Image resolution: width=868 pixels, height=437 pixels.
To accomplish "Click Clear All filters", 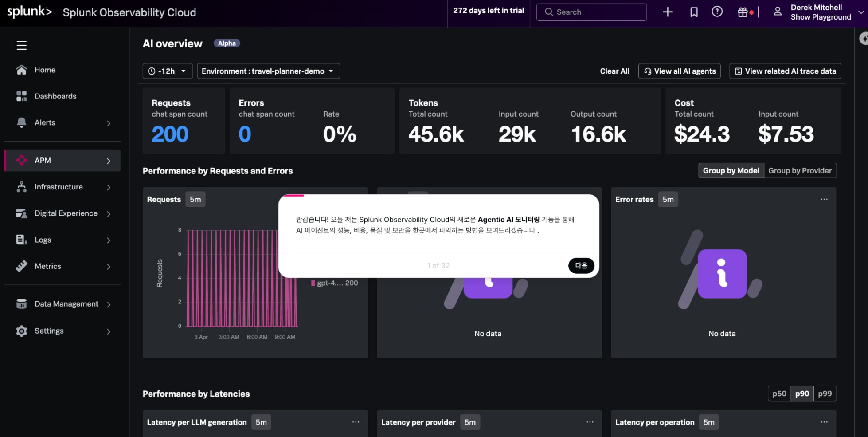I will pos(614,71).
